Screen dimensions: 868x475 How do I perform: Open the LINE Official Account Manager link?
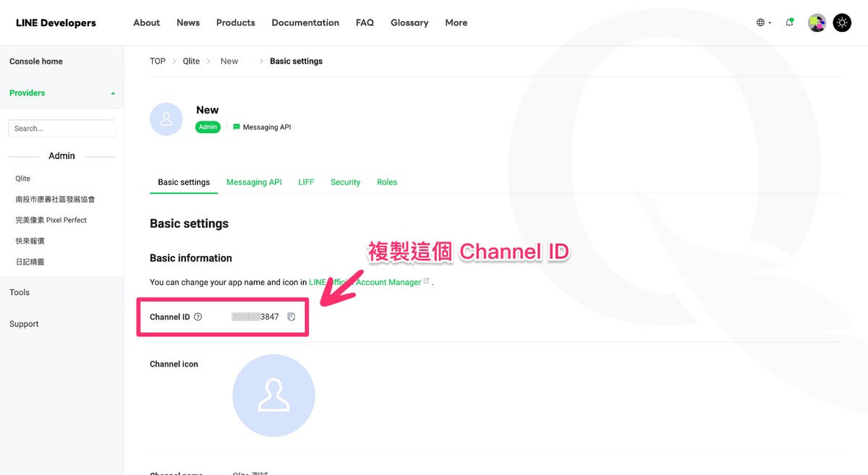pyautogui.click(x=369, y=282)
